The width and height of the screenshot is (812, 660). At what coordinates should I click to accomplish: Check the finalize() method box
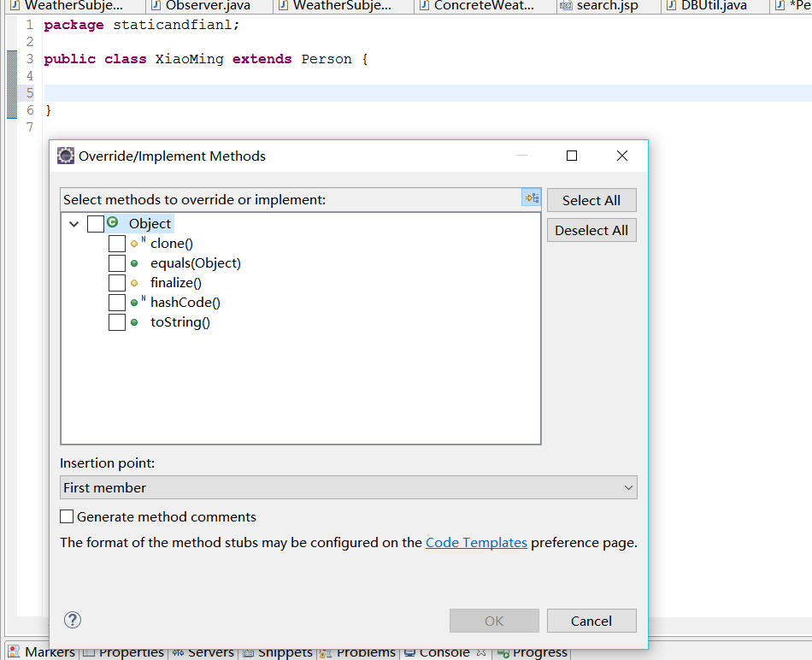click(117, 283)
